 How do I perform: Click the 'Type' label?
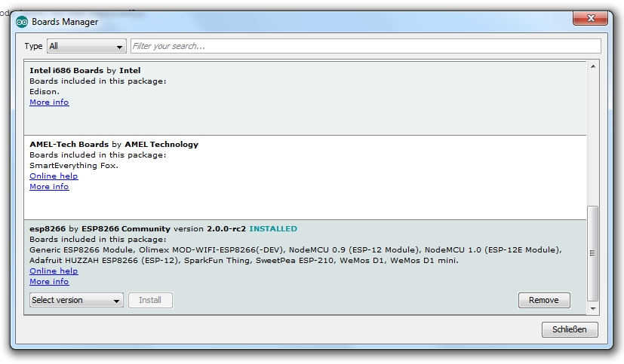[x=33, y=46]
